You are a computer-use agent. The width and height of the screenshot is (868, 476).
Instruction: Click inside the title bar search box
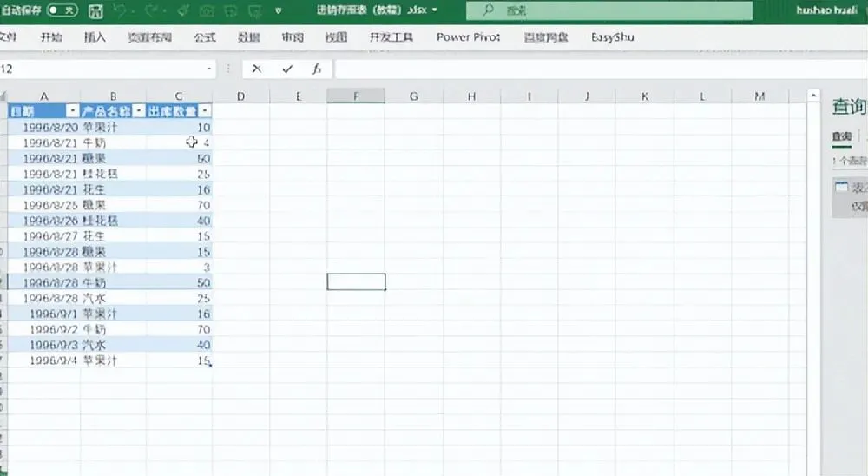click(609, 10)
